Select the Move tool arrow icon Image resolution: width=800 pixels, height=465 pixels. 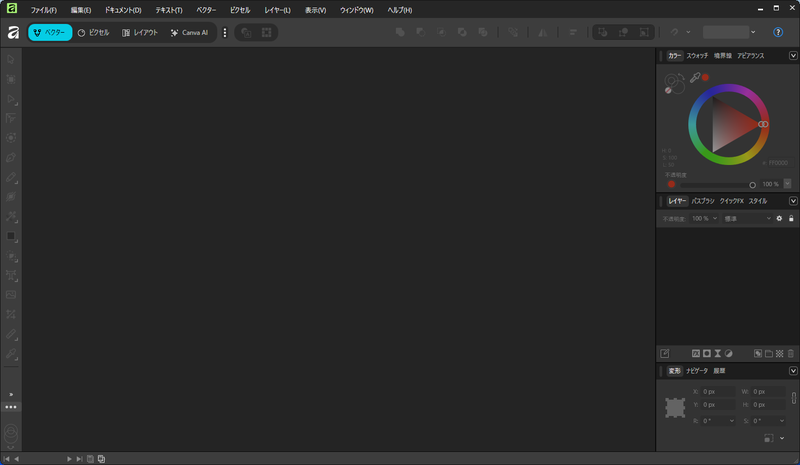tap(11, 60)
